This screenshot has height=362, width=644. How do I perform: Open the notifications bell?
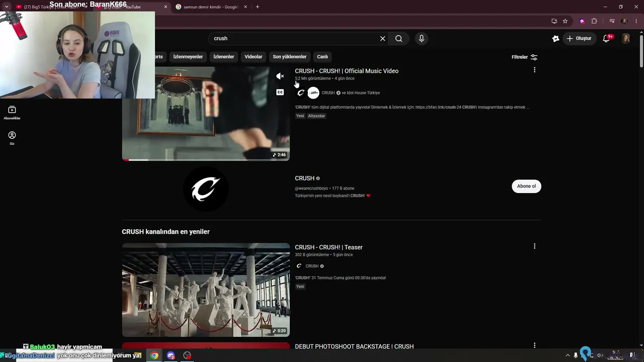click(607, 38)
